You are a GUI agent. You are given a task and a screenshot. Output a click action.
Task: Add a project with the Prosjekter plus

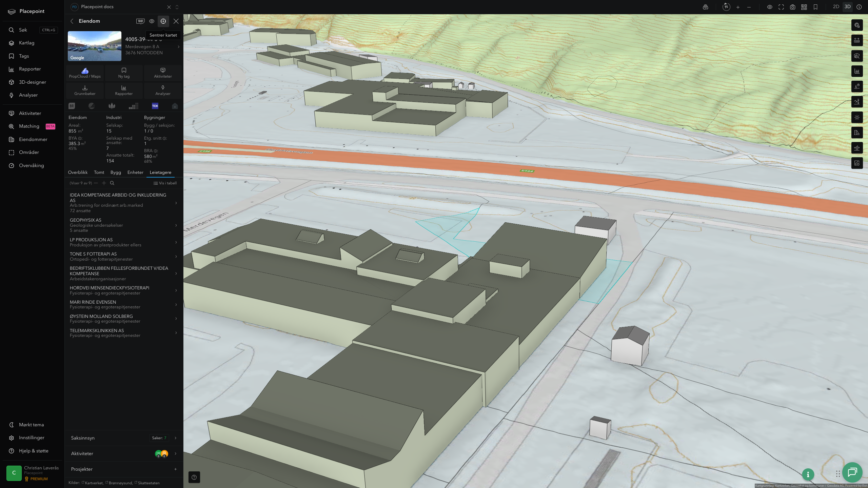coord(175,469)
